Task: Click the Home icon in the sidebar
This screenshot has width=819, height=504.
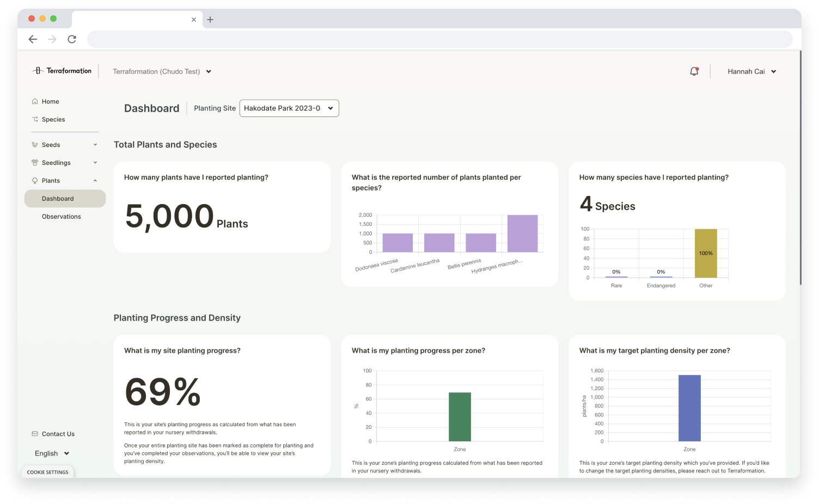Action: tap(35, 101)
